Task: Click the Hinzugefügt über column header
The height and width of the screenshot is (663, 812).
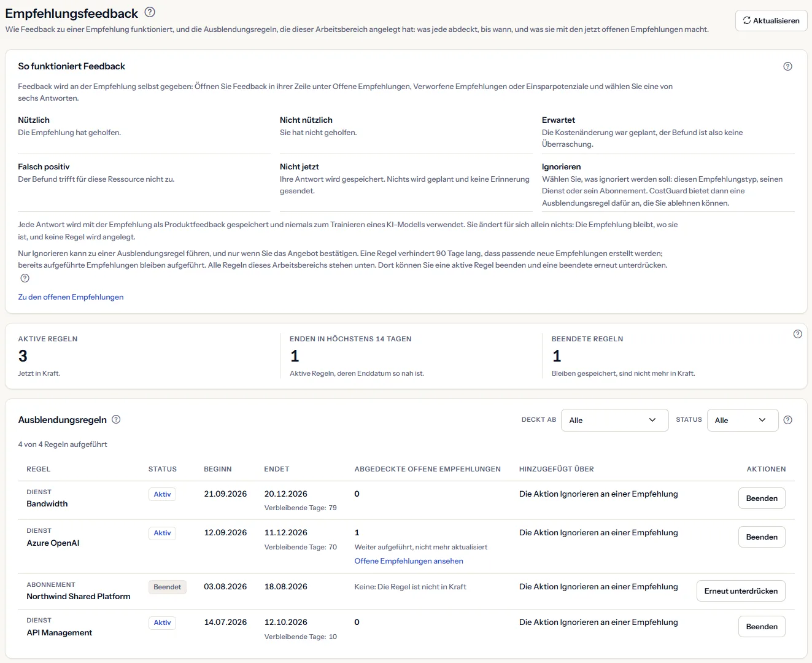Action: (x=557, y=469)
